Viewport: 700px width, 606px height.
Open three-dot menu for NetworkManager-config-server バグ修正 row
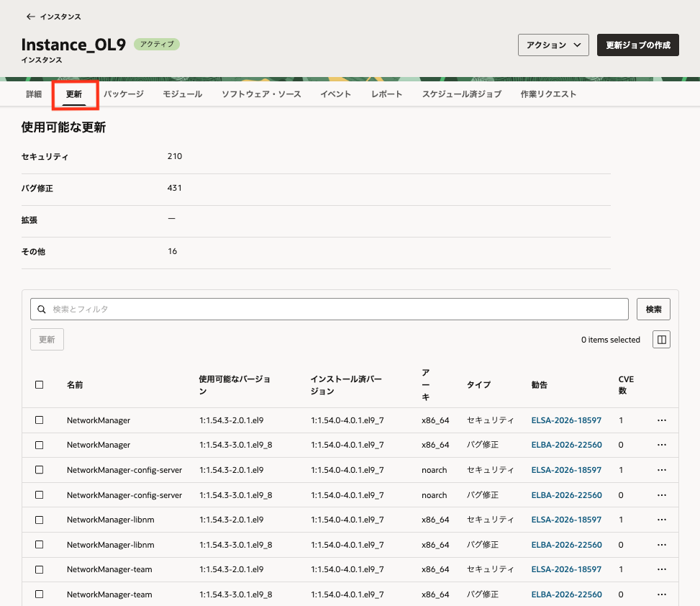[662, 495]
